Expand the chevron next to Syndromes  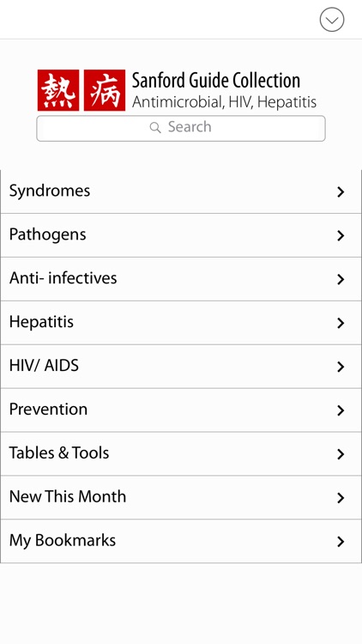pyautogui.click(x=341, y=191)
